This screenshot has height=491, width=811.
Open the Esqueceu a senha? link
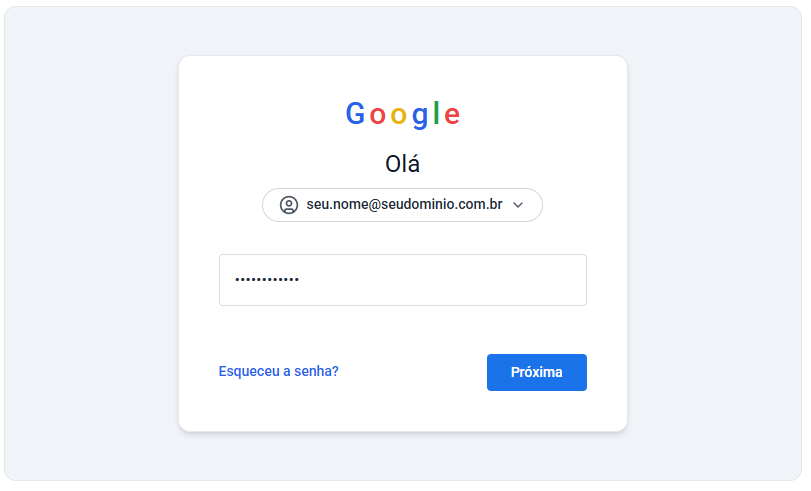click(278, 371)
